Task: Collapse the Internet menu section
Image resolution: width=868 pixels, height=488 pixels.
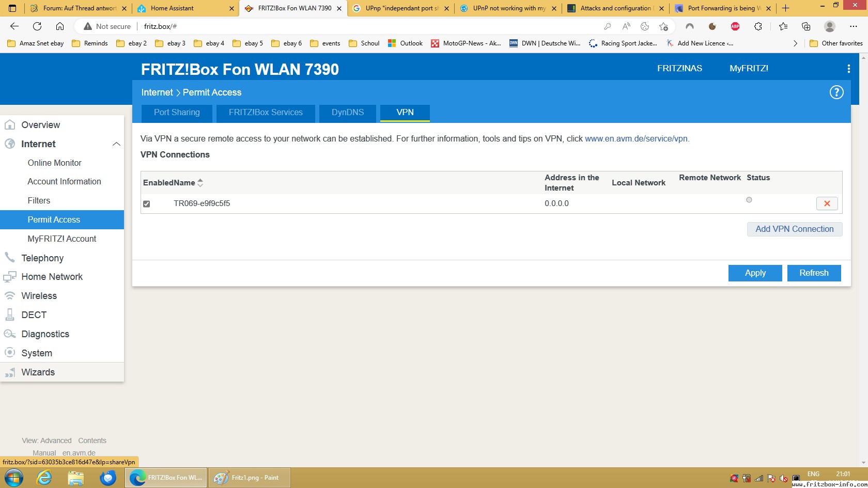Action: (116, 144)
